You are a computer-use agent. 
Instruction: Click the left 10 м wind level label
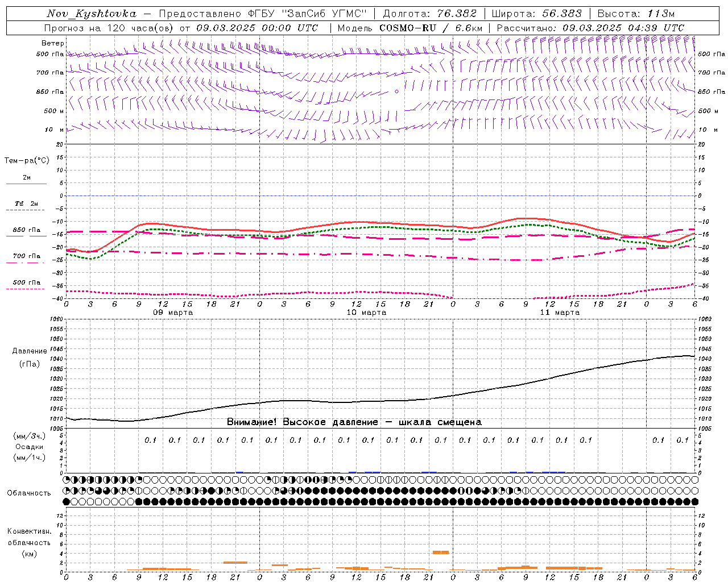coord(55,130)
